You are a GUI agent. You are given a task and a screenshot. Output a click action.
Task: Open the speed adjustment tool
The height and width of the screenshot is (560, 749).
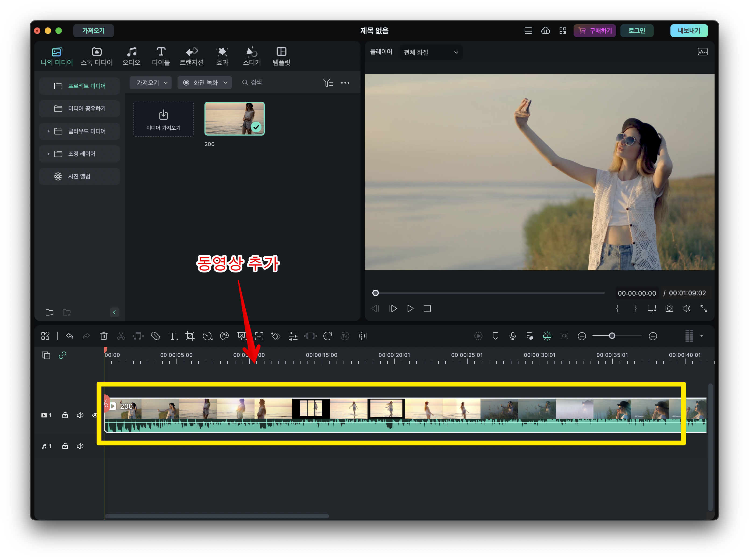tap(207, 336)
